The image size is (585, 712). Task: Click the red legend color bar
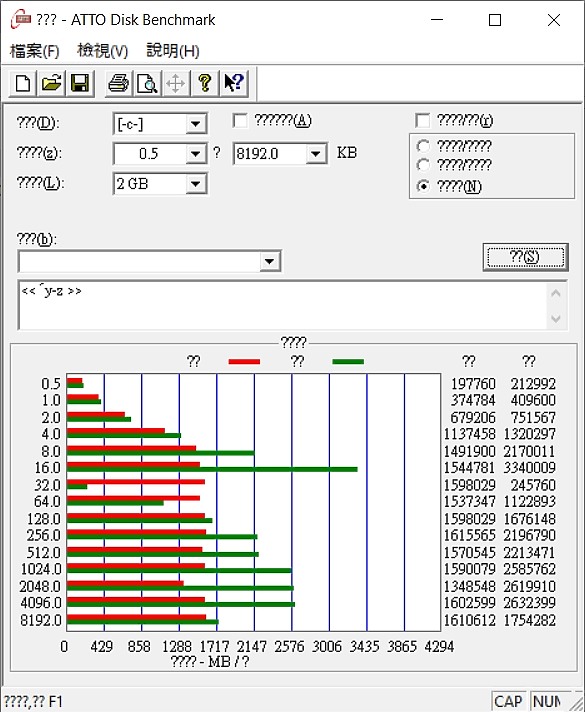244,362
